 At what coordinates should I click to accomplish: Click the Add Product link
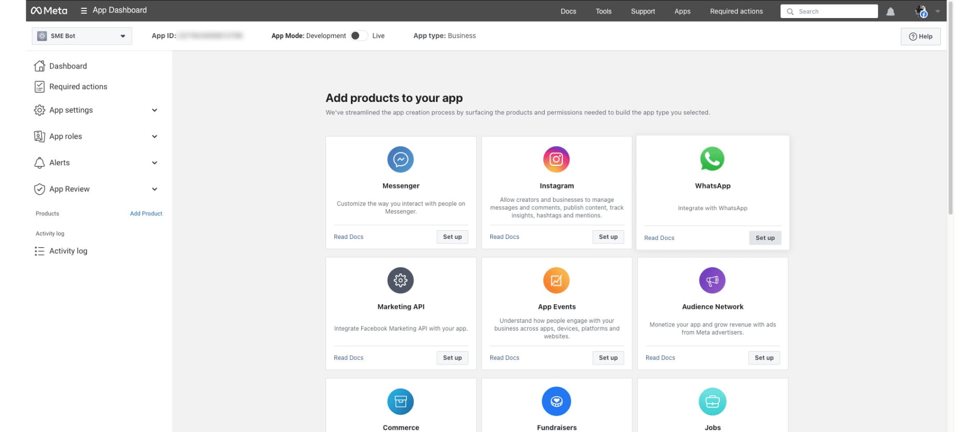click(x=146, y=214)
